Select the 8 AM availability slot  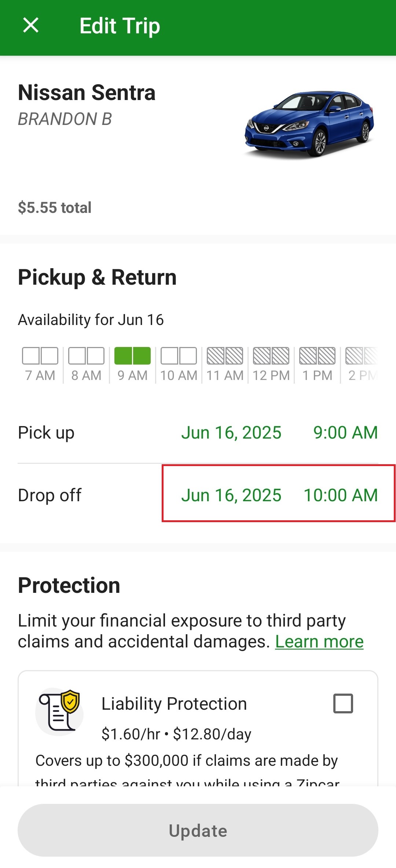pos(87,365)
